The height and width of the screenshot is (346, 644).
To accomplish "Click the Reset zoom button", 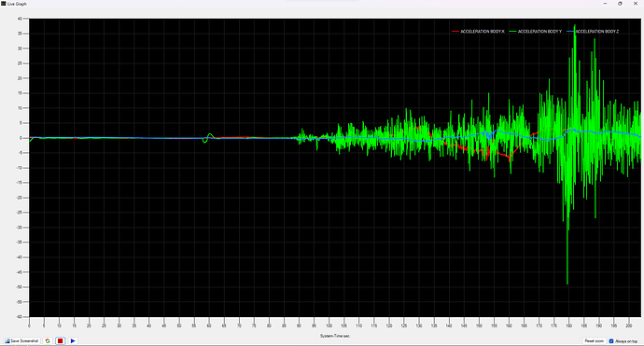I will pos(594,341).
